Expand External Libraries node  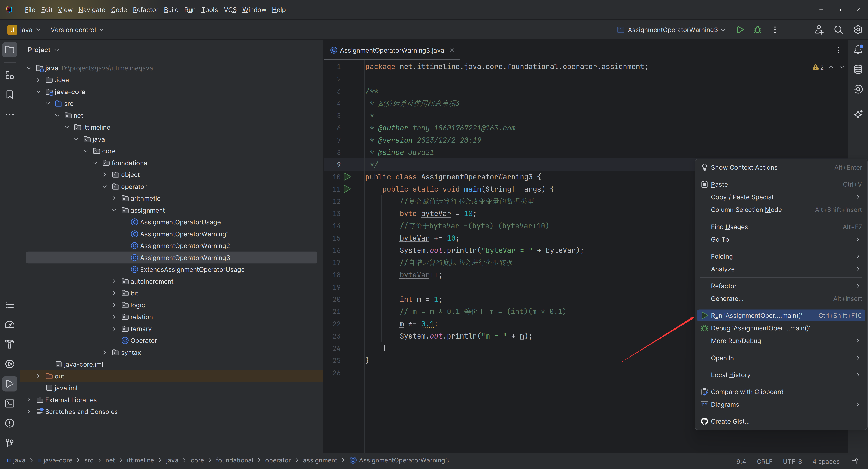point(29,400)
